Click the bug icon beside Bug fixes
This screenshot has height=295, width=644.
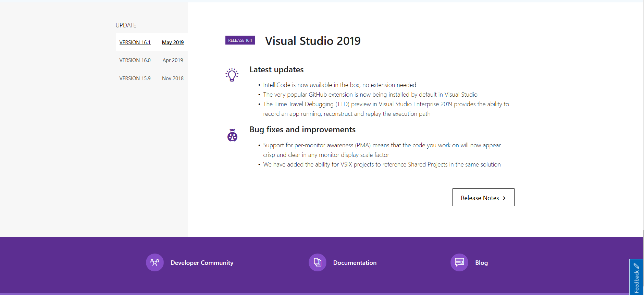pos(232,135)
